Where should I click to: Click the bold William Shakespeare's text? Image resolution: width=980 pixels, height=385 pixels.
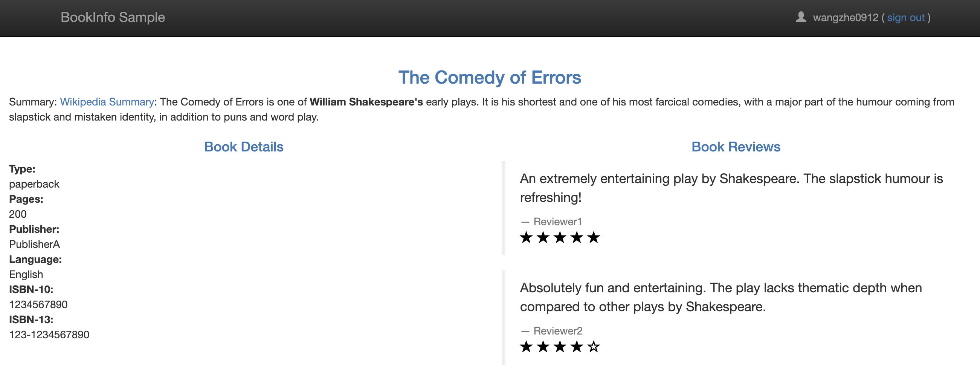pos(366,102)
